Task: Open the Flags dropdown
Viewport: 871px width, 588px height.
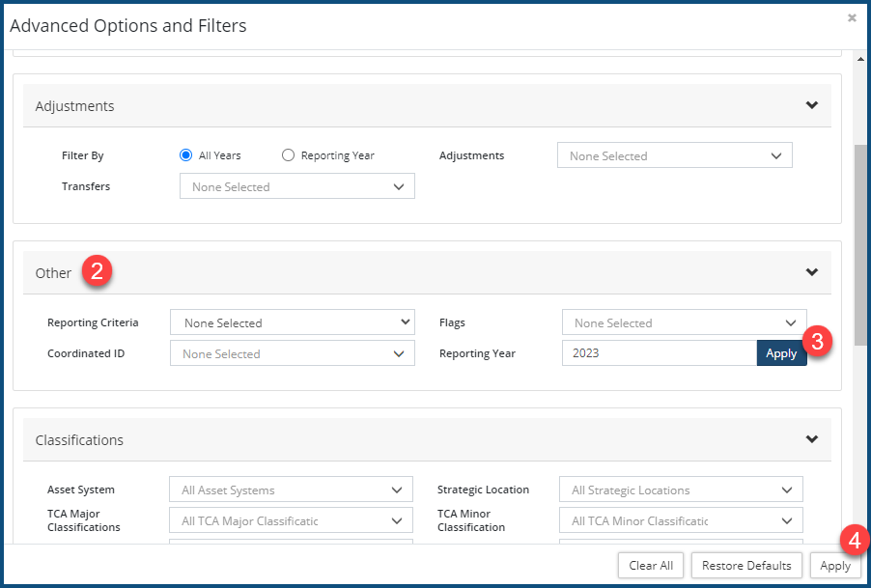Action: 684,322
